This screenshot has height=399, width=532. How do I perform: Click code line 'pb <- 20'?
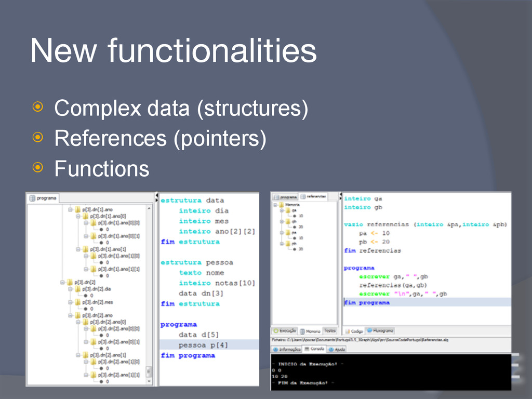[375, 242]
